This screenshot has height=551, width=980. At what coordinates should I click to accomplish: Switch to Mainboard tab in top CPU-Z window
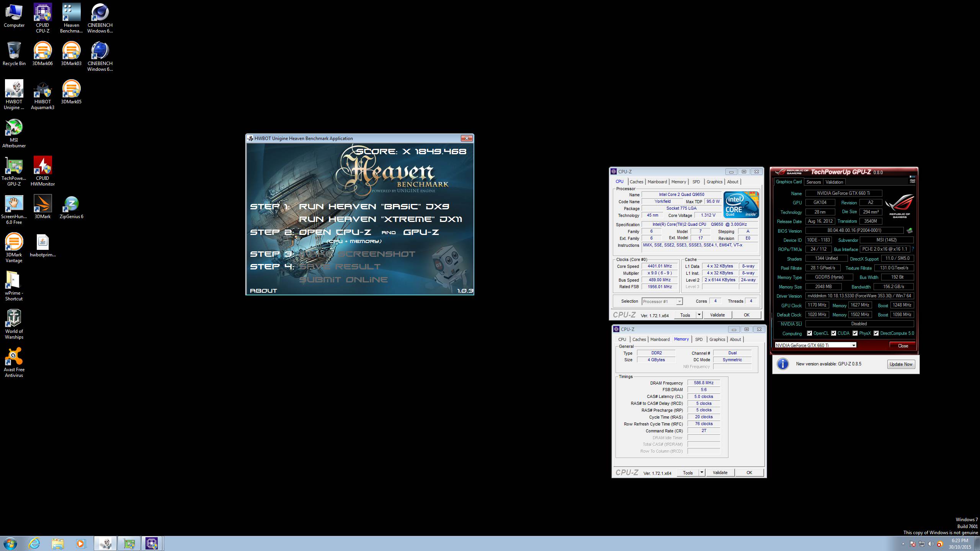(657, 182)
